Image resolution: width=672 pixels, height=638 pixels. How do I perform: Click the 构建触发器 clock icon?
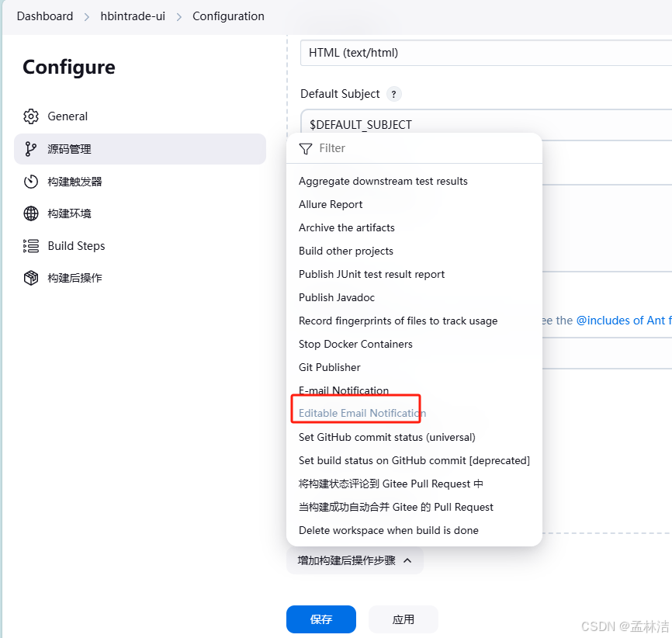31,182
